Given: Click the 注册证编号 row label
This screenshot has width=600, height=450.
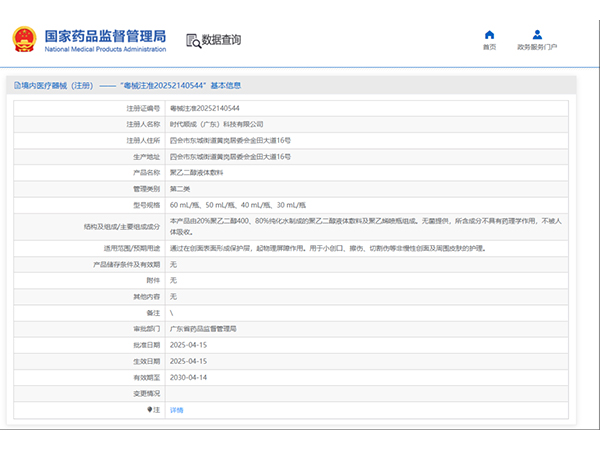Looking at the screenshot, I should 143,108.
